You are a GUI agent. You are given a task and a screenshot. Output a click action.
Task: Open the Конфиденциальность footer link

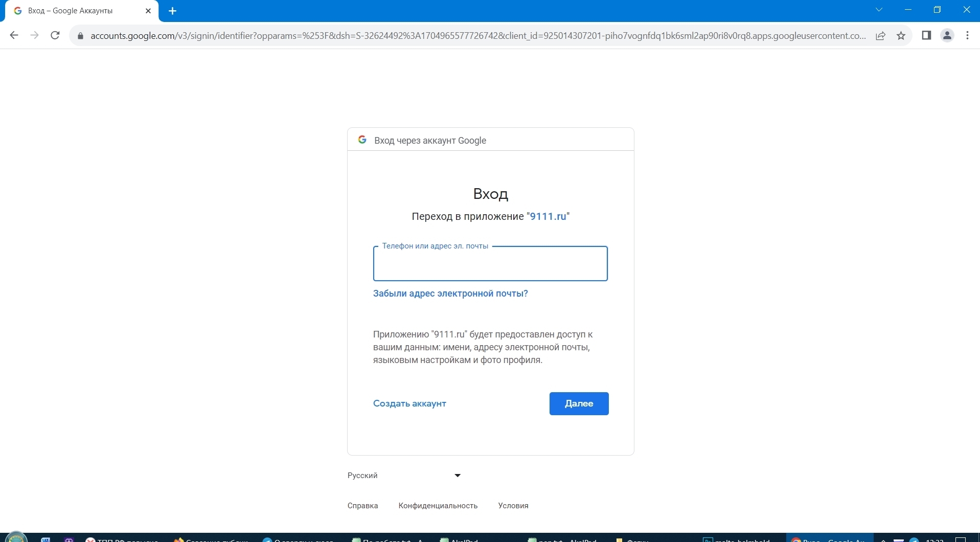click(x=438, y=506)
